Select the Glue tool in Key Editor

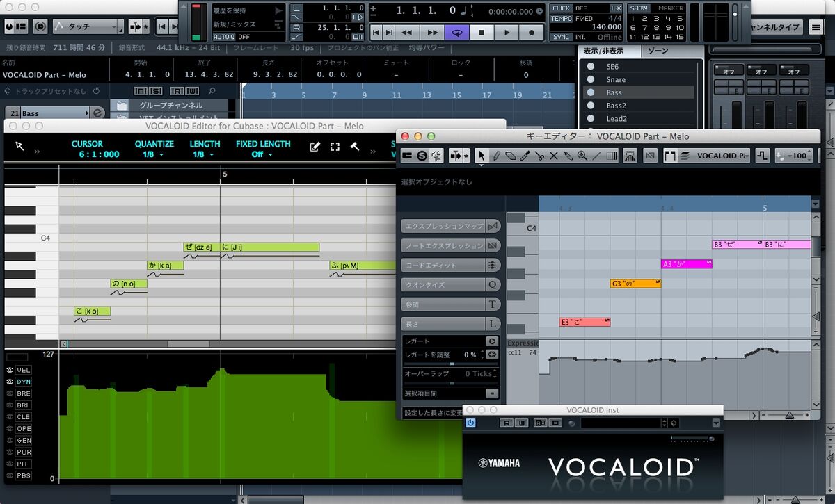tap(568, 156)
